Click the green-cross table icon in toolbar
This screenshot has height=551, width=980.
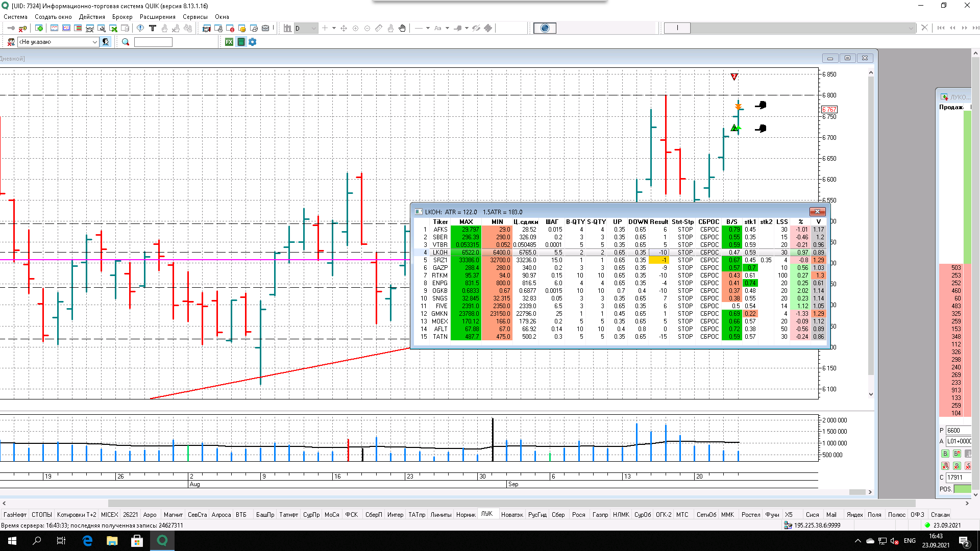coord(113,28)
